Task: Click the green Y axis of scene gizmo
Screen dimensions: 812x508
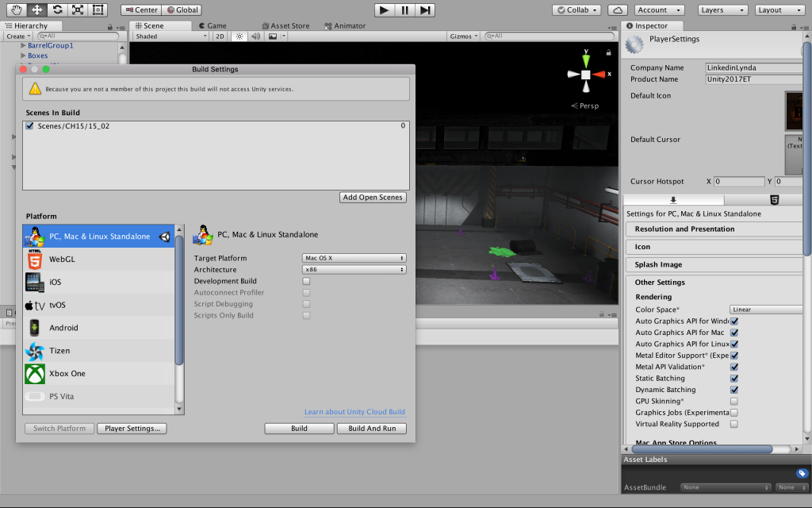Action: [x=586, y=60]
